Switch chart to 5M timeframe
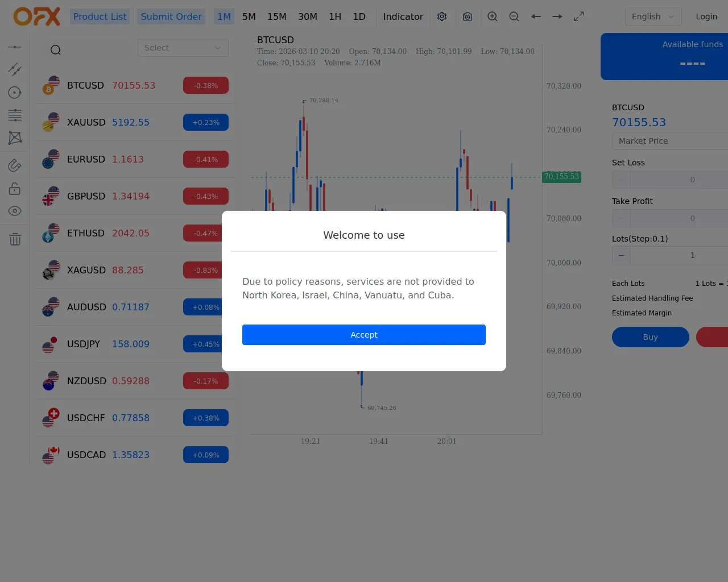 point(249,16)
